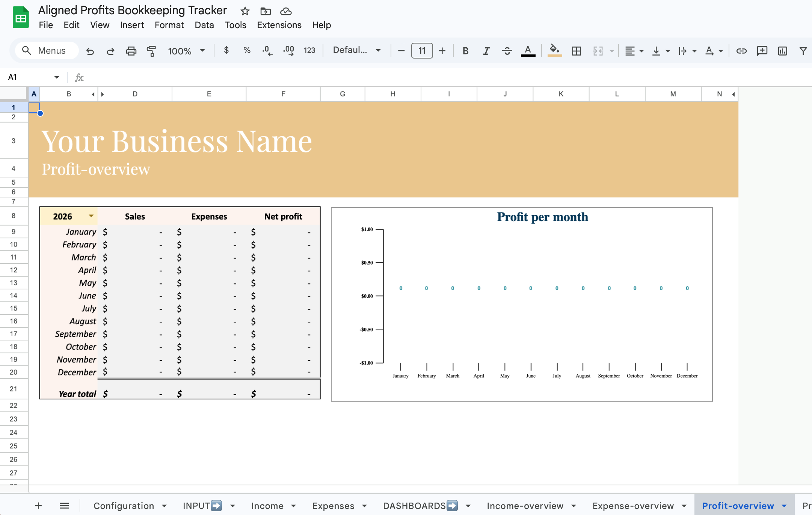Open the Extensions menu
Screen dimensions: 812x515
(x=279, y=25)
